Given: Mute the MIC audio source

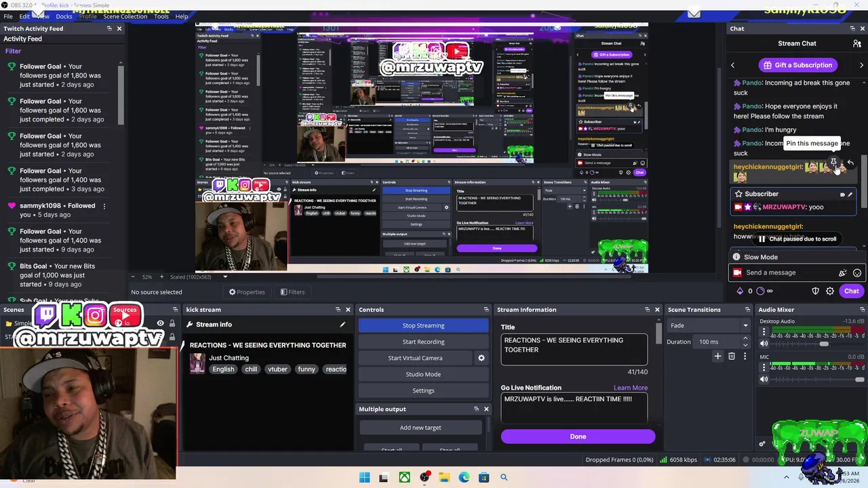Looking at the screenshot, I should click(764, 379).
